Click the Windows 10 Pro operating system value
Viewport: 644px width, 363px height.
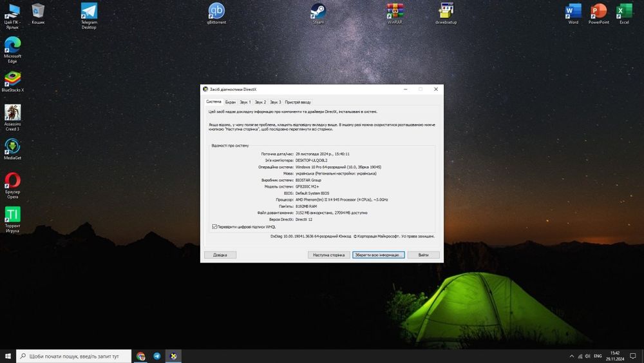click(339, 167)
